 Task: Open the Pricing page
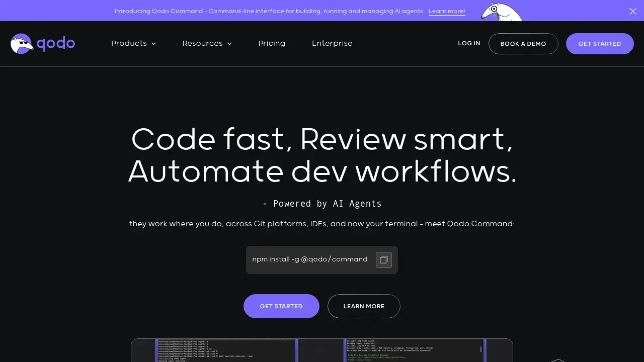(x=272, y=43)
